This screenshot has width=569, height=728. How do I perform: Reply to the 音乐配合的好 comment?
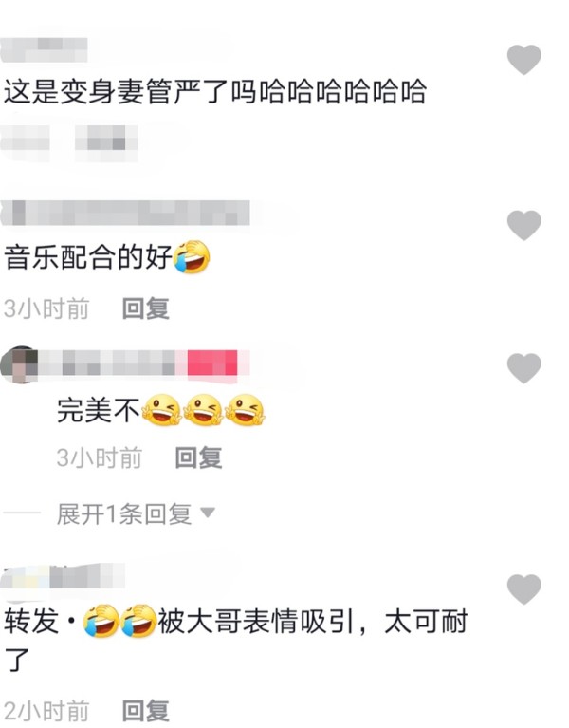point(146,308)
